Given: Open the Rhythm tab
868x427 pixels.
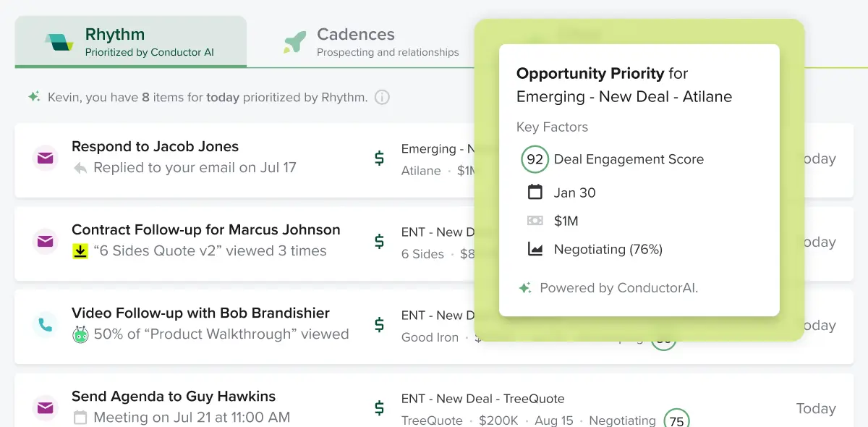Looking at the screenshot, I should 130,42.
